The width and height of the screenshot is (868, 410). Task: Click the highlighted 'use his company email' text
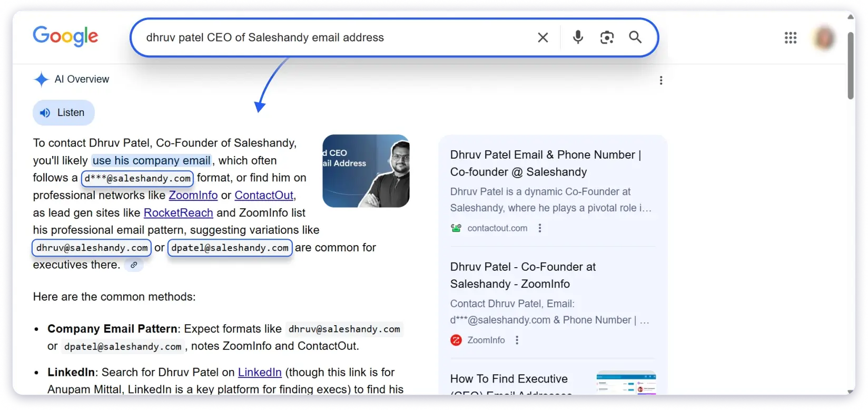tap(152, 161)
